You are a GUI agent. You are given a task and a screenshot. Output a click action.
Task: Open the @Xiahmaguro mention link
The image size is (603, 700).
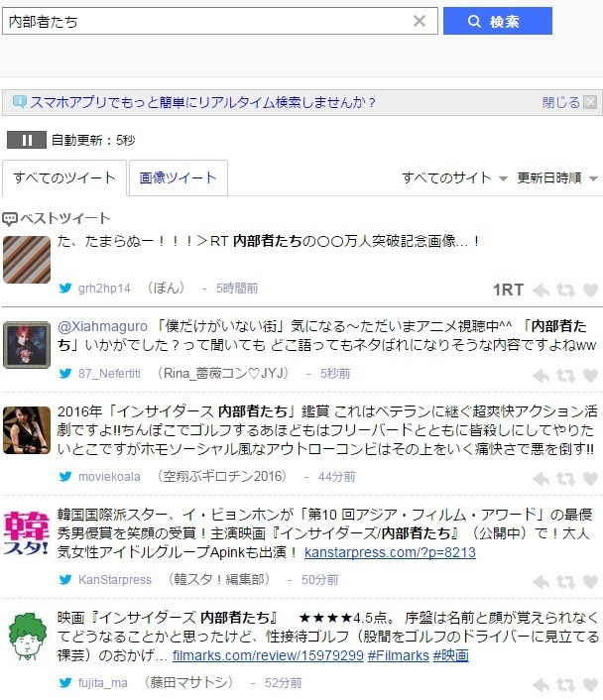(x=102, y=326)
